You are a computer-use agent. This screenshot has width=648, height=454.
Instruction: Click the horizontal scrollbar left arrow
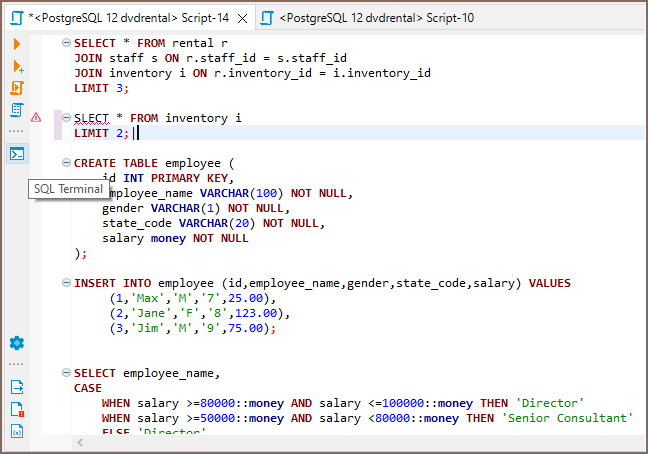coord(80,443)
